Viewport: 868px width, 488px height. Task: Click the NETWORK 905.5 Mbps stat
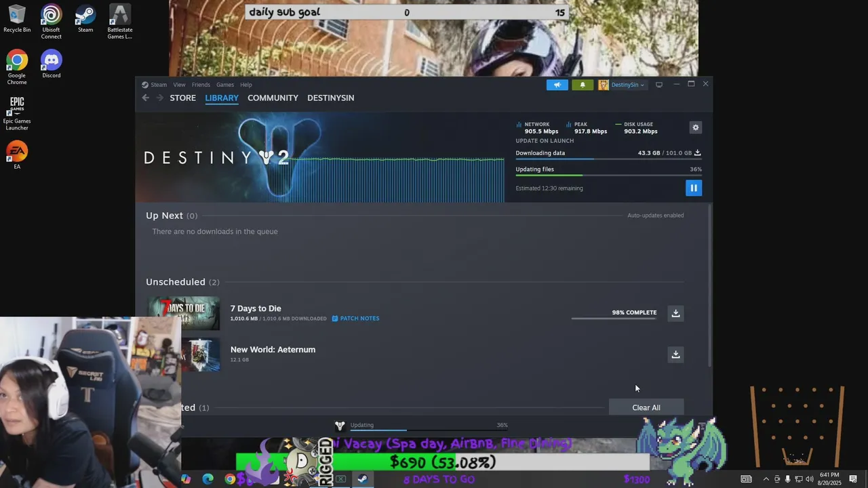(x=537, y=128)
